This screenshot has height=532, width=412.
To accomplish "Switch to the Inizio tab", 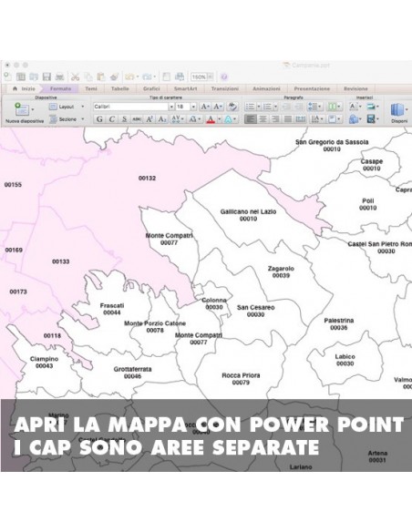I will click(25, 89).
